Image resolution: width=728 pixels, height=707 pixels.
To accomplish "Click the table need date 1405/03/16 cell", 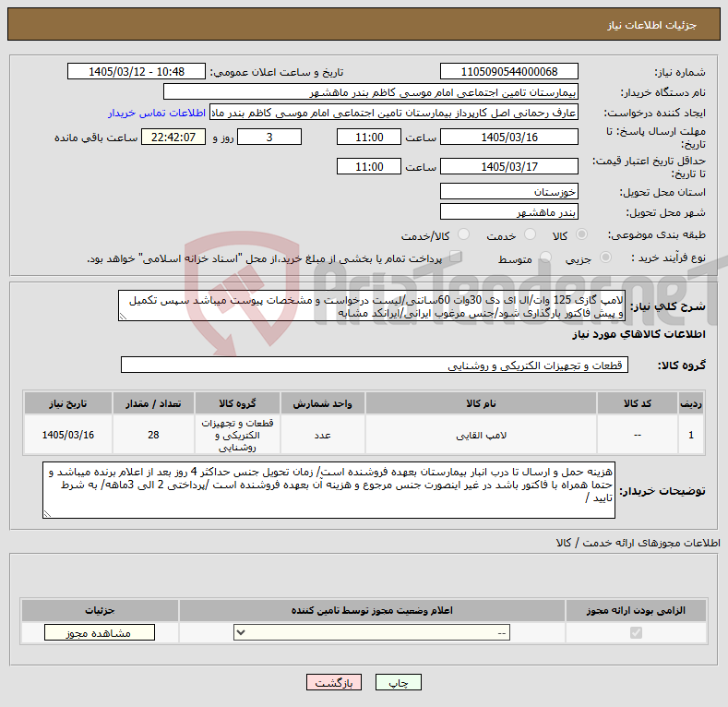I will coord(67,435).
